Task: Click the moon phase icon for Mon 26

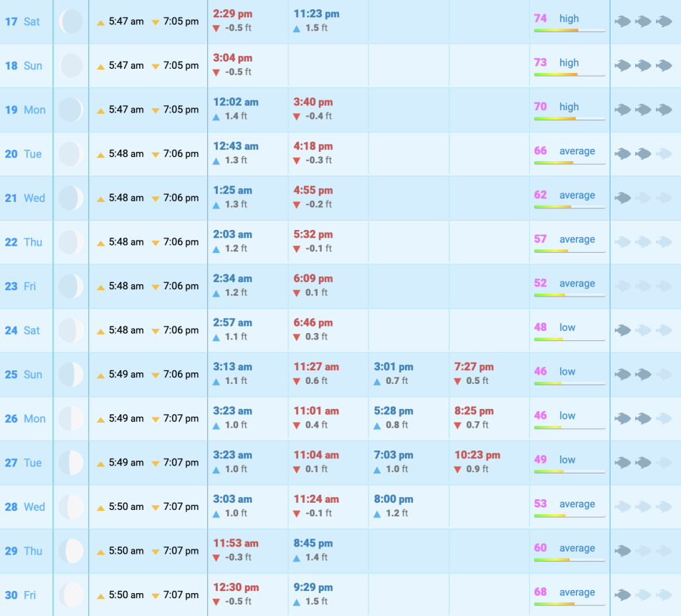Action: pyautogui.click(x=71, y=418)
